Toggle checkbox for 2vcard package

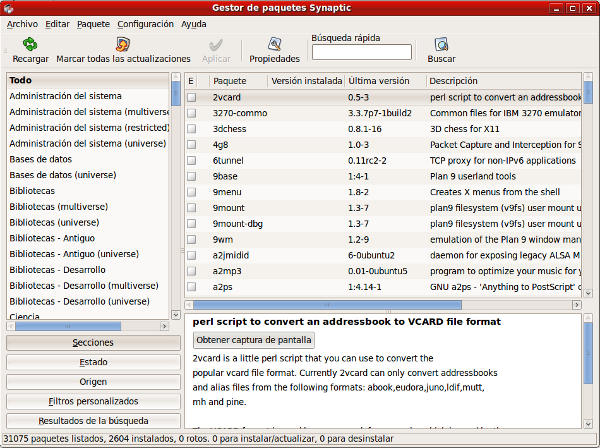[191, 98]
